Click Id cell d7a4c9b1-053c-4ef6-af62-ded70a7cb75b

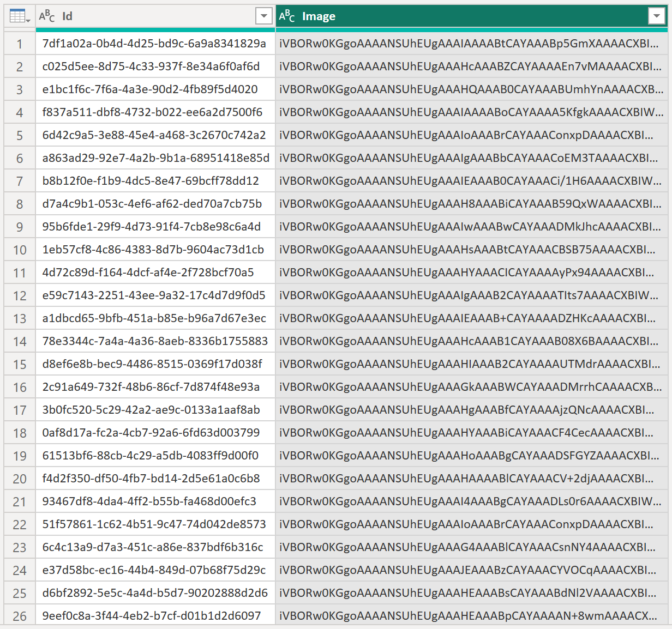(155, 204)
